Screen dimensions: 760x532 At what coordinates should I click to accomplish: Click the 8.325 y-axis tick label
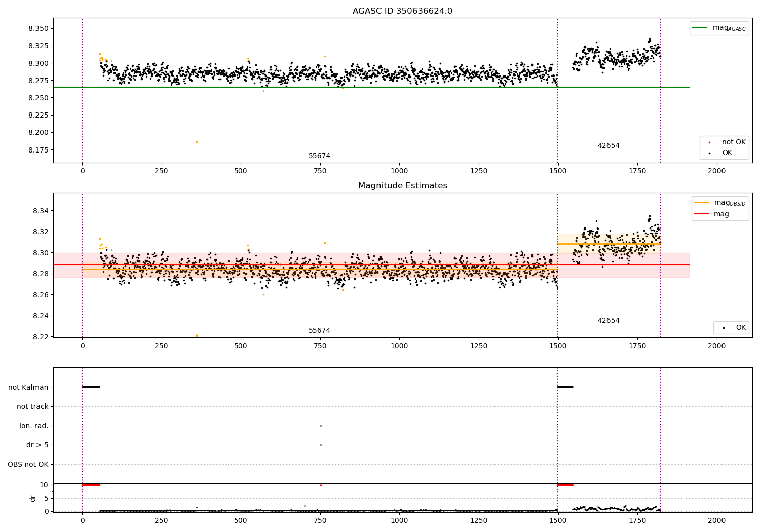tap(39, 46)
